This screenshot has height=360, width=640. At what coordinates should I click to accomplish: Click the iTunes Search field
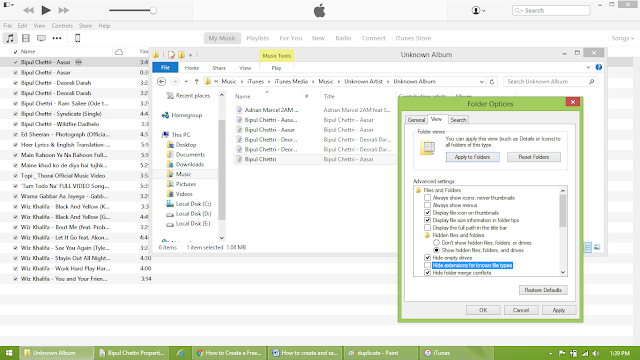[x=551, y=11]
